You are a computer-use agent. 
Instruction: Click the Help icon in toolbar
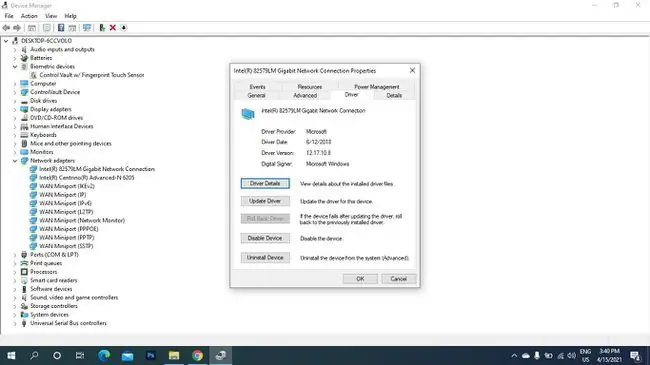[x=61, y=28]
